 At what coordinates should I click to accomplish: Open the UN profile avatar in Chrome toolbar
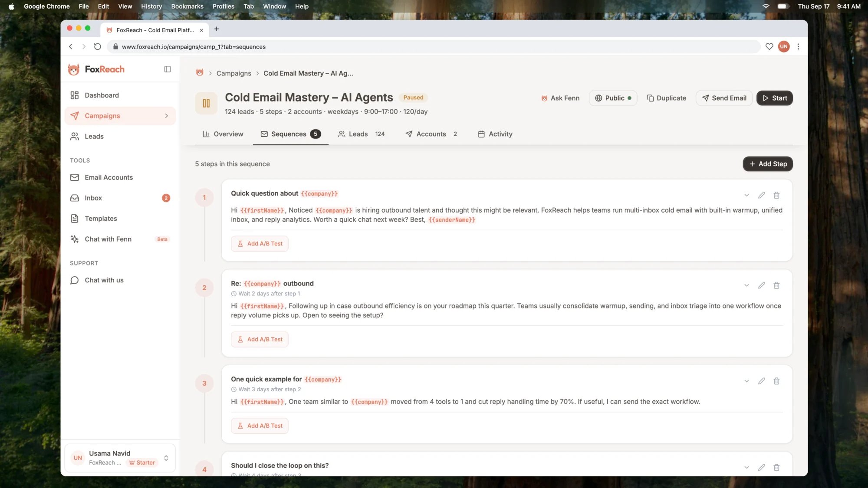[783, 46]
